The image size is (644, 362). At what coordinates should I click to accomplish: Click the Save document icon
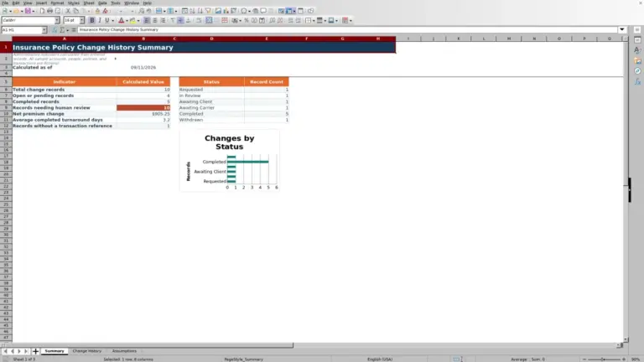28,11
